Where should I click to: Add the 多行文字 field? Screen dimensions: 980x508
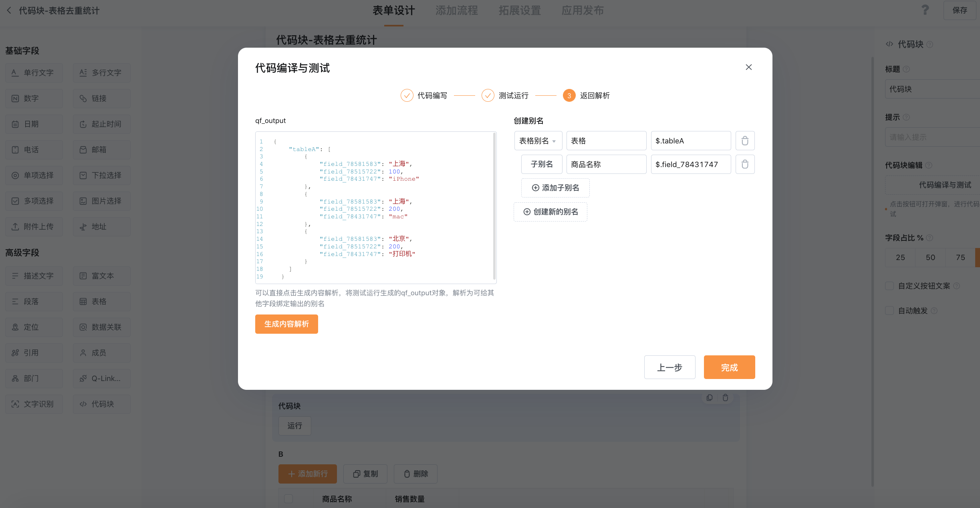click(102, 73)
